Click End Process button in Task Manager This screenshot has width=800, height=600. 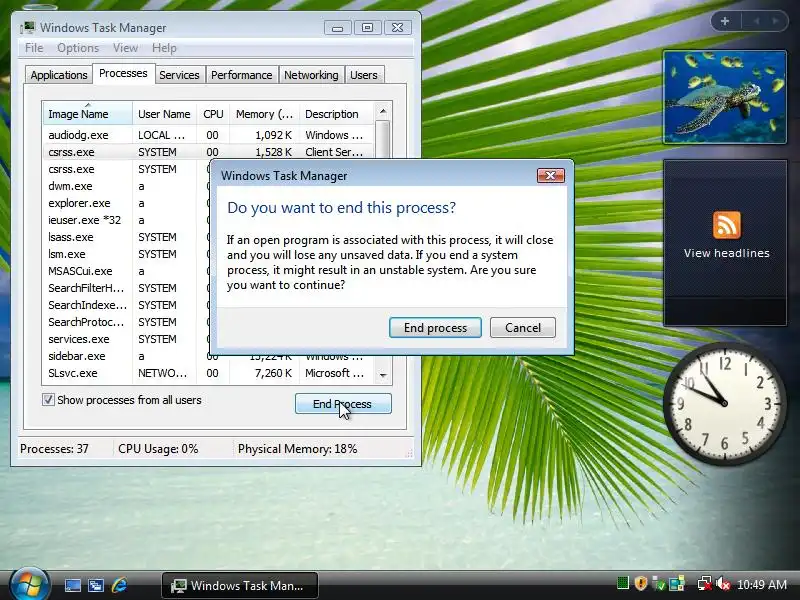[x=343, y=404]
